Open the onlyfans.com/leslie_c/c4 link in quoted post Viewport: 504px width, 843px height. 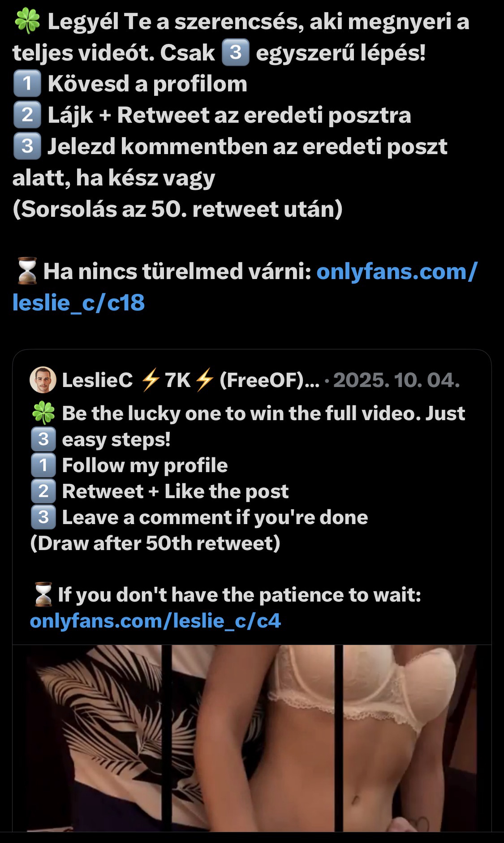(x=155, y=621)
